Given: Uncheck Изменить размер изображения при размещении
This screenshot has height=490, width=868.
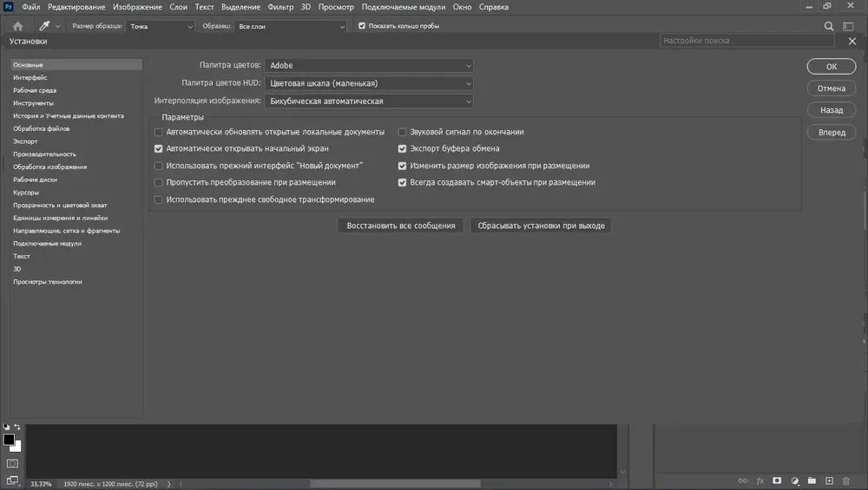Looking at the screenshot, I should tap(403, 166).
